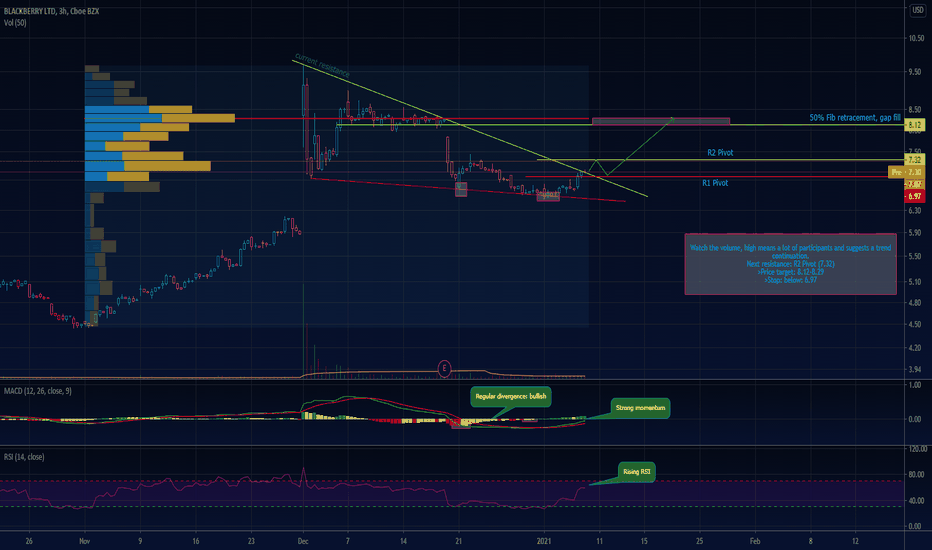Click the 40.00 RSI scale value

point(917,501)
